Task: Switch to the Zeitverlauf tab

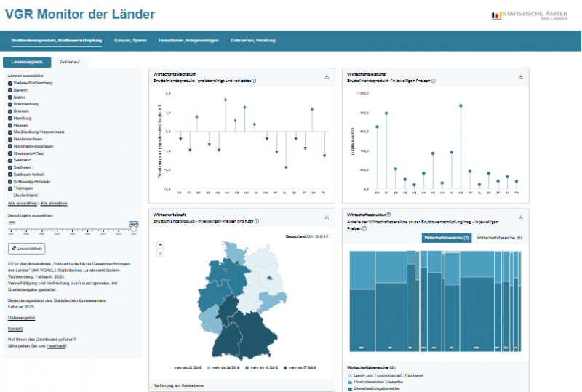Action: point(71,63)
